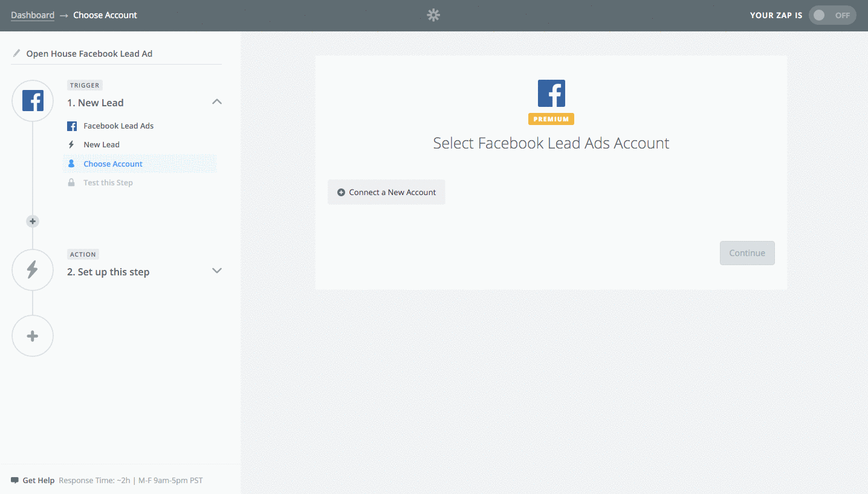868x494 pixels.
Task: Click the Premium badge
Action: (x=551, y=119)
